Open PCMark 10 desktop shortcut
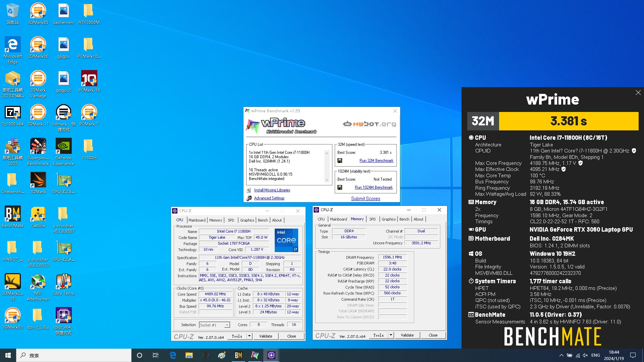This screenshot has height=362, width=644. tap(89, 81)
